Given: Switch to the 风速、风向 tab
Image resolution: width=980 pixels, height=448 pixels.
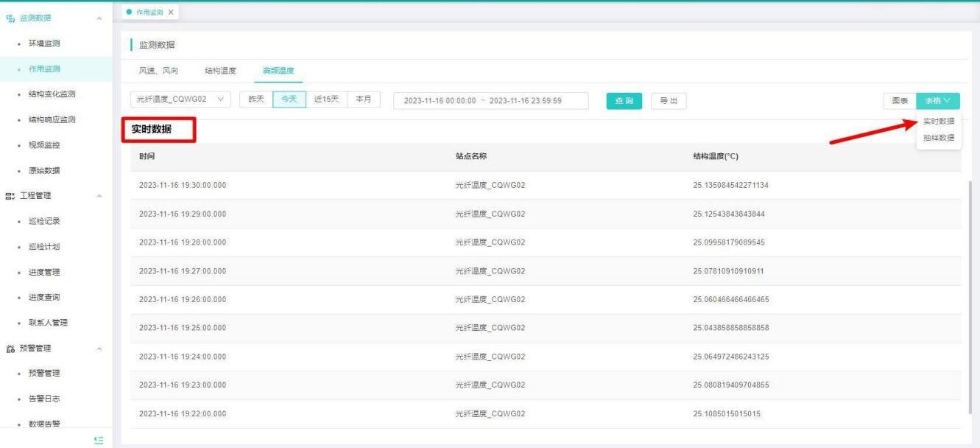Looking at the screenshot, I should pos(158,71).
